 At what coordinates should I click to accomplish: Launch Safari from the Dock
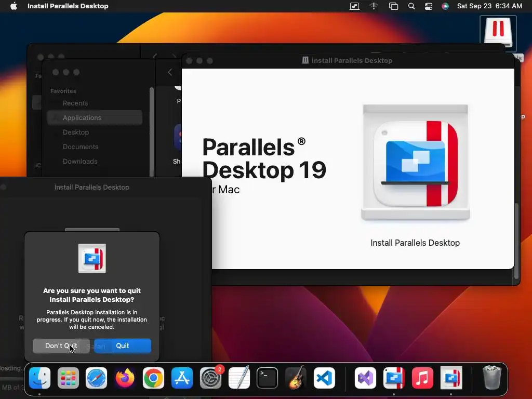coord(96,378)
